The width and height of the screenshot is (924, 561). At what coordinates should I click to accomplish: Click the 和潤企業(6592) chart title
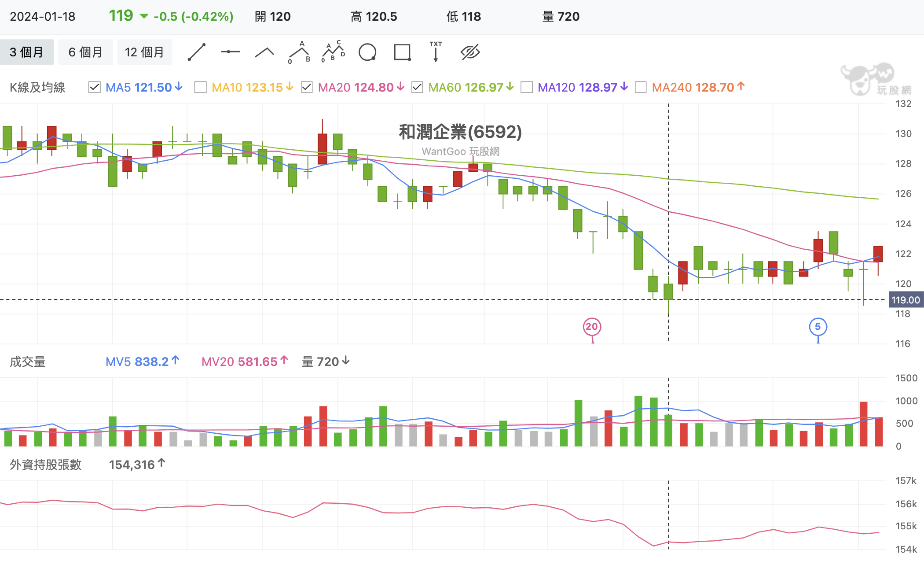tap(460, 132)
